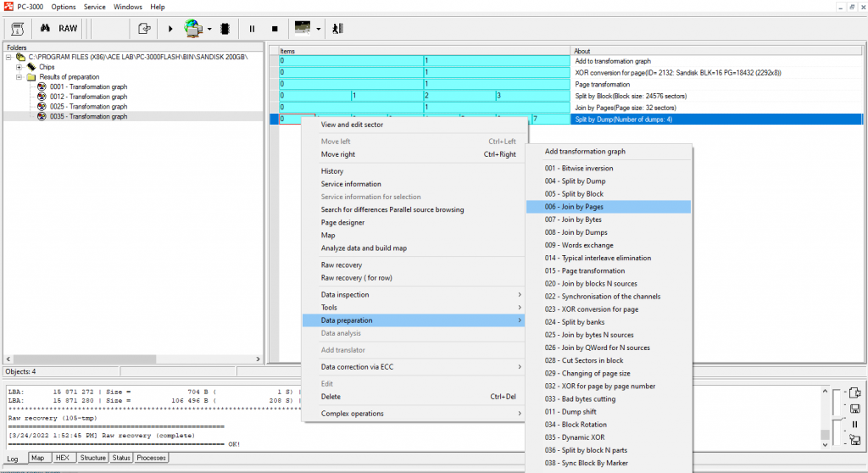Click the pause icon in the toolbar
The width and height of the screenshot is (868, 473).
(x=252, y=28)
